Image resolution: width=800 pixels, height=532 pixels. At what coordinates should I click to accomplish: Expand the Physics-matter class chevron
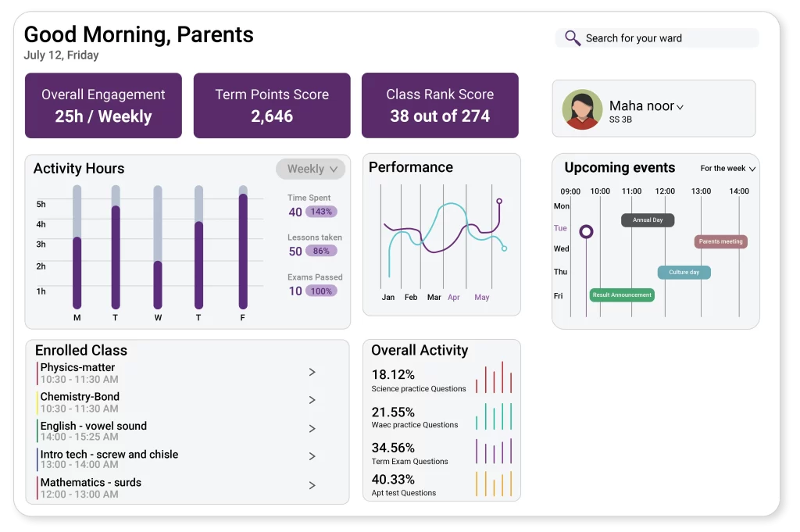(312, 373)
